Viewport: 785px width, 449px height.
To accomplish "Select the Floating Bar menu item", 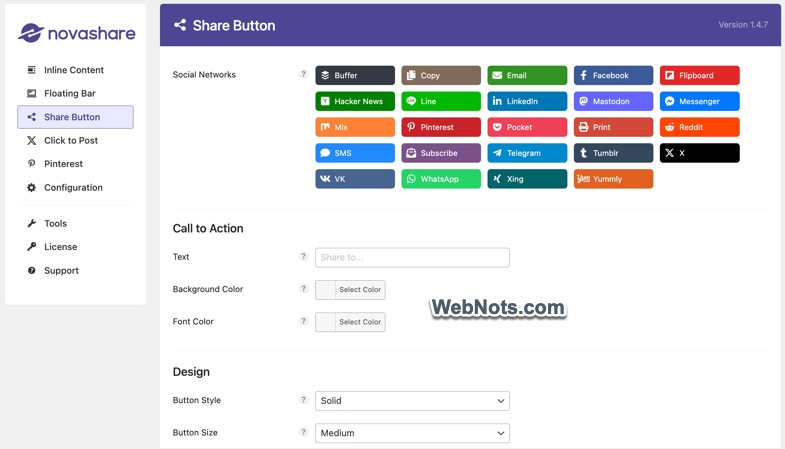I will click(x=69, y=94).
